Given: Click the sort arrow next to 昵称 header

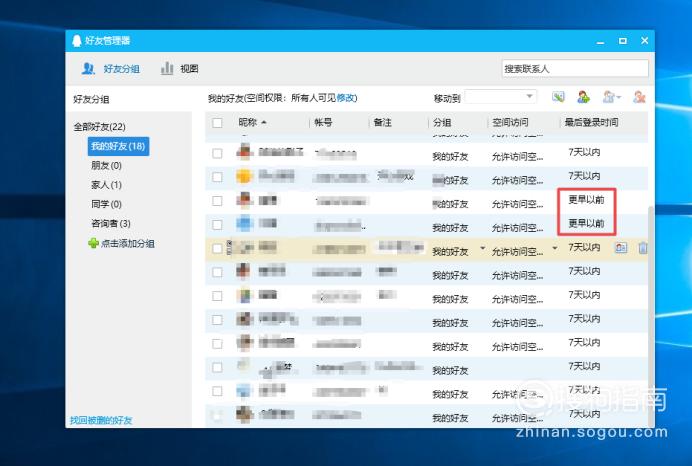Looking at the screenshot, I should tap(264, 122).
